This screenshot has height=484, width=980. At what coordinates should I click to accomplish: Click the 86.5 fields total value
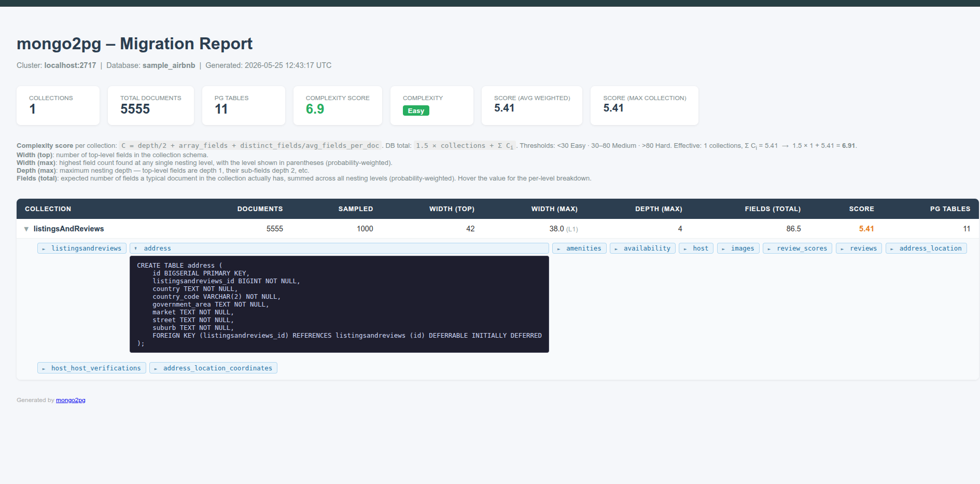[x=793, y=229]
